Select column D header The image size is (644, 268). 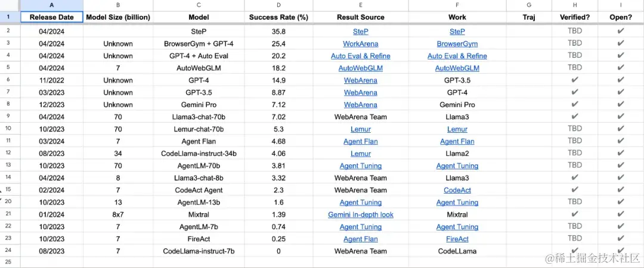coord(278,5)
